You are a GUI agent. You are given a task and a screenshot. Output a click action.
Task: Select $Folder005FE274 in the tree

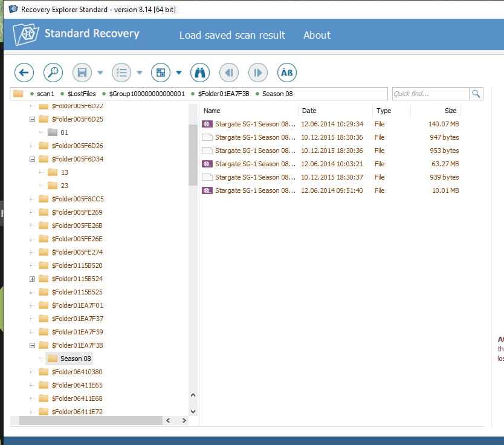point(71,252)
